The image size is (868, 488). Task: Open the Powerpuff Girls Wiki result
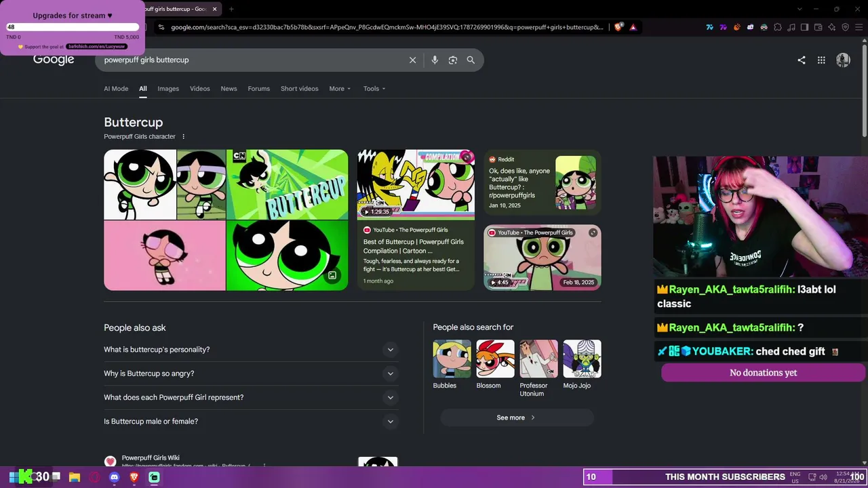click(x=151, y=458)
